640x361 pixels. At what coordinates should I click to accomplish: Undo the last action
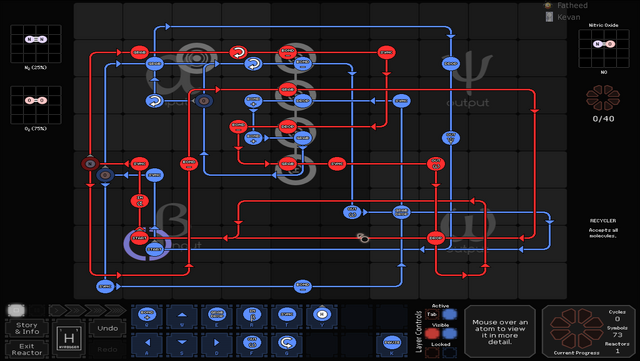[x=108, y=328]
